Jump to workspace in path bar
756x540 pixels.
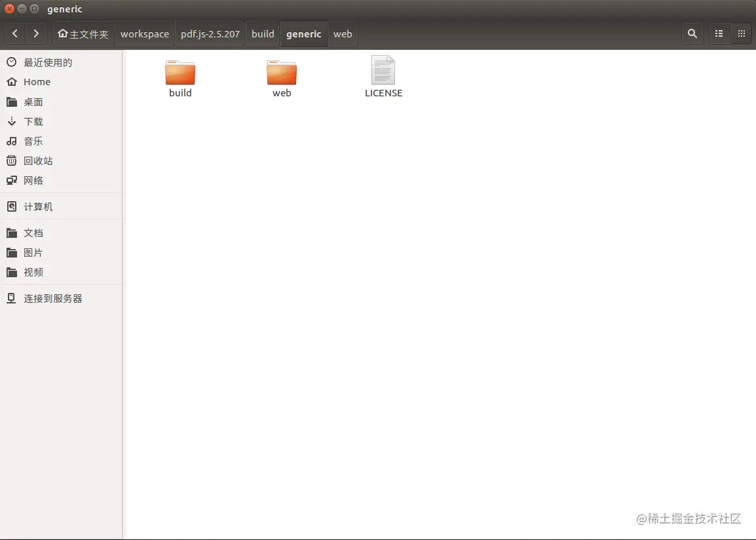145,34
